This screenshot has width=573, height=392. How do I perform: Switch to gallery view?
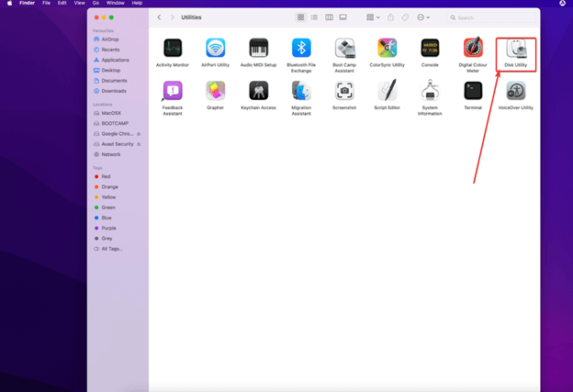click(x=343, y=17)
